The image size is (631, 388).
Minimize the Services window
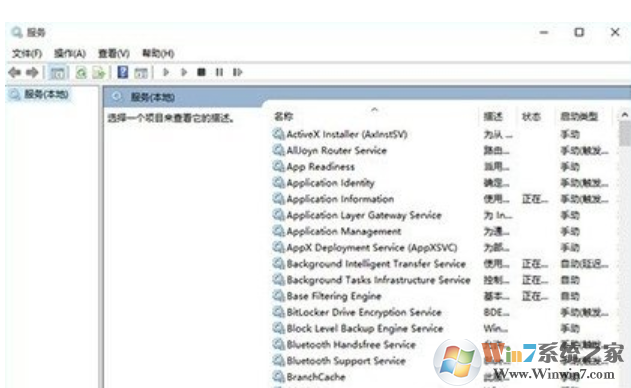pyautogui.click(x=544, y=32)
